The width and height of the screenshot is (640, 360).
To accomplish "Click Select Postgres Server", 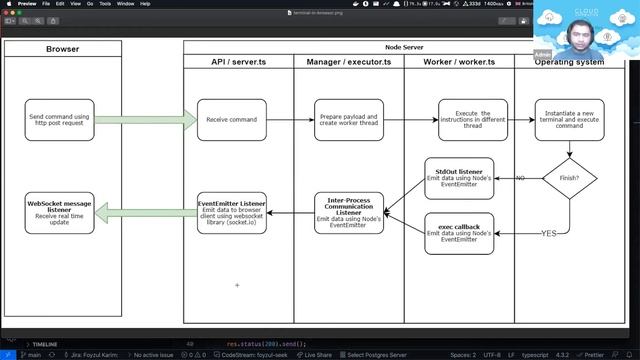I will (373, 355).
